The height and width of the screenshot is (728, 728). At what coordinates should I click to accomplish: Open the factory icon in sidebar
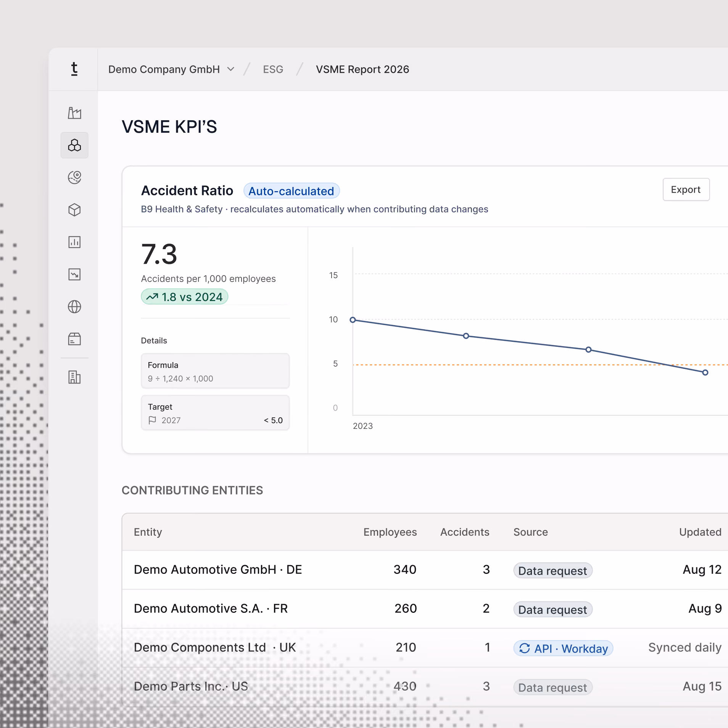74,113
